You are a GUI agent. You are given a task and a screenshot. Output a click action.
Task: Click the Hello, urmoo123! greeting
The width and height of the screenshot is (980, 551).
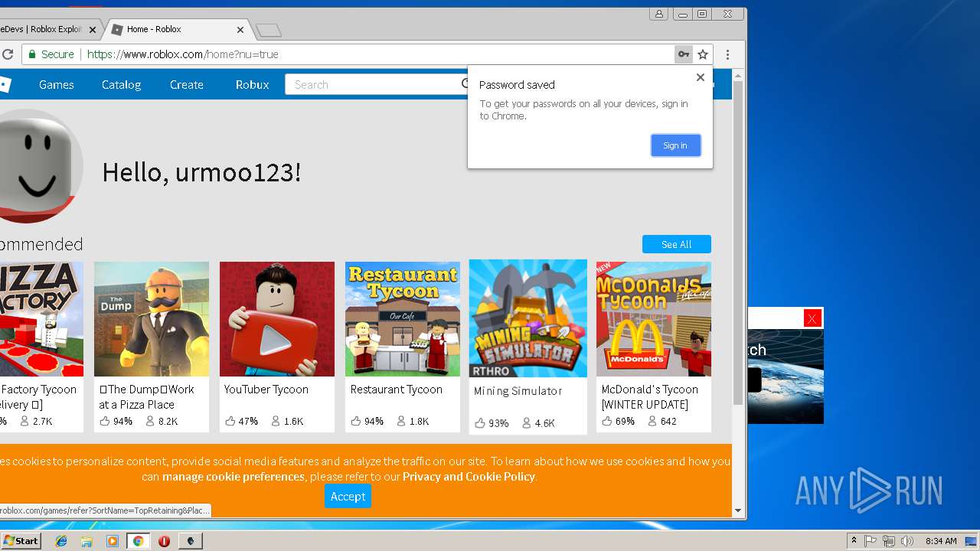[201, 172]
